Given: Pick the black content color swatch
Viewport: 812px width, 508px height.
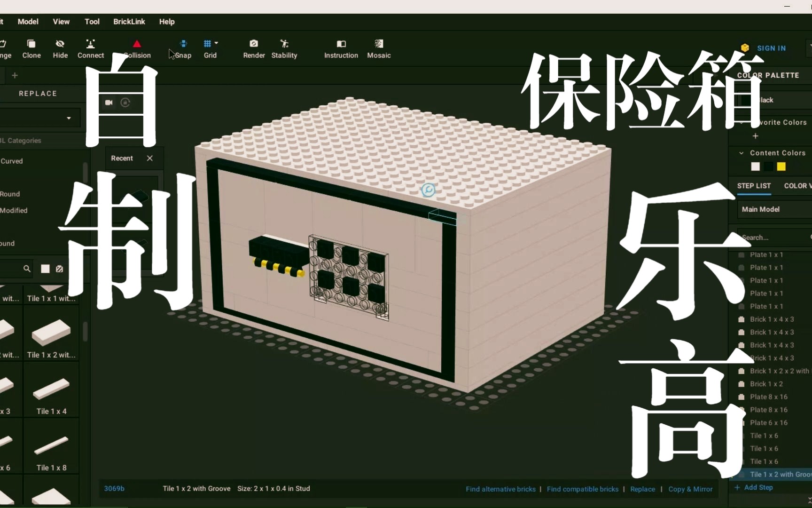Looking at the screenshot, I should pyautogui.click(x=768, y=167).
